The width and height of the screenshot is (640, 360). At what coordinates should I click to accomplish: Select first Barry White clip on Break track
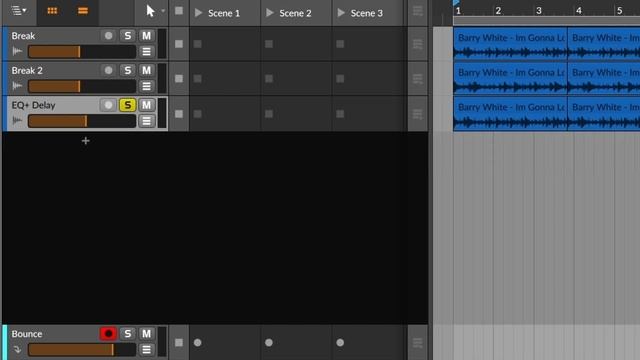510,44
